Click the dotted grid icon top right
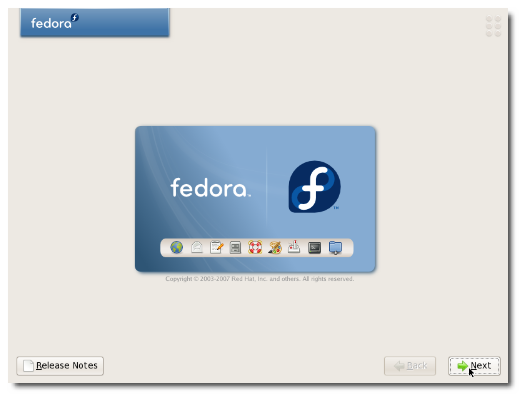This screenshot has width=521, height=396. [493, 26]
